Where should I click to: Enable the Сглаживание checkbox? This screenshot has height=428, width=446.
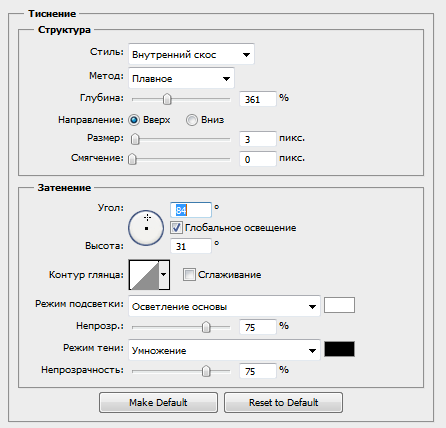coord(189,275)
